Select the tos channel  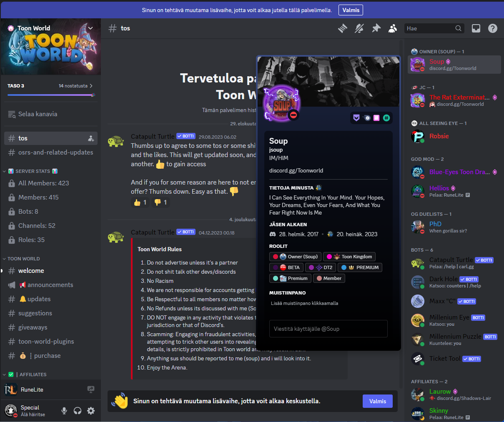click(51, 138)
